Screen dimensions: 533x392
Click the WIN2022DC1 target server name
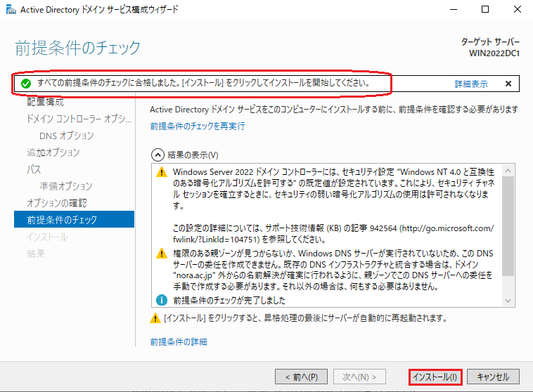[494, 53]
